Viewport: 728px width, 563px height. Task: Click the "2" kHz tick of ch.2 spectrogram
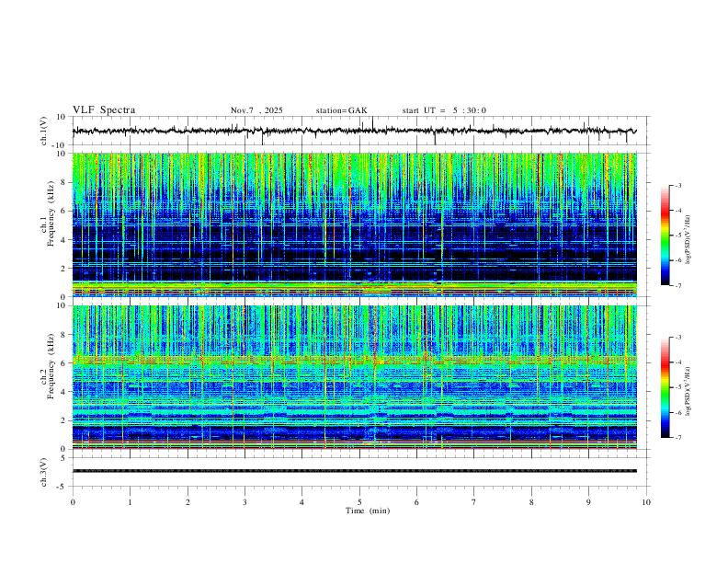click(63, 420)
